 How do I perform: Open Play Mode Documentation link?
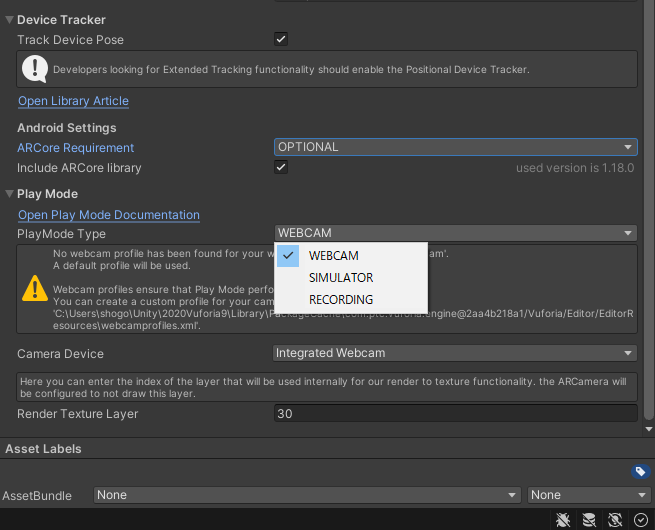(x=109, y=215)
